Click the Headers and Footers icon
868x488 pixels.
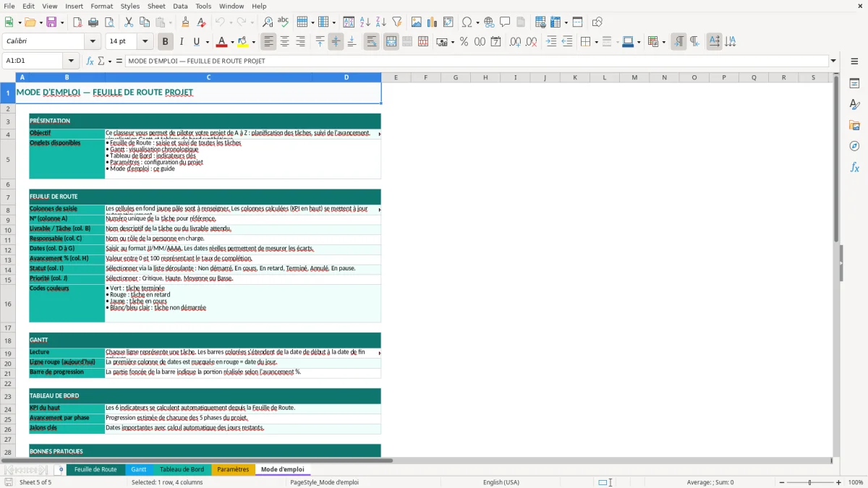[521, 22]
